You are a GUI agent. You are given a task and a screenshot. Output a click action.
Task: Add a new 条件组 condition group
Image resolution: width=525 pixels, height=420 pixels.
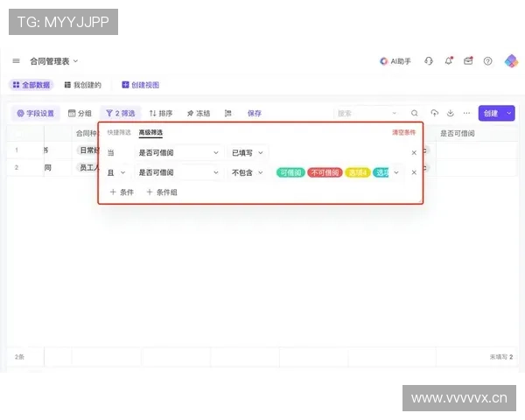pos(162,192)
